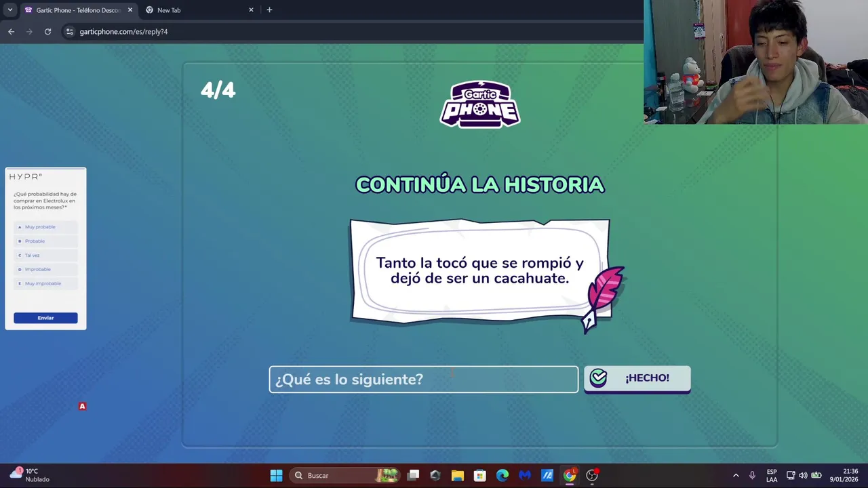
Task: Click Google Chrome icon in taskbar
Action: point(570,475)
